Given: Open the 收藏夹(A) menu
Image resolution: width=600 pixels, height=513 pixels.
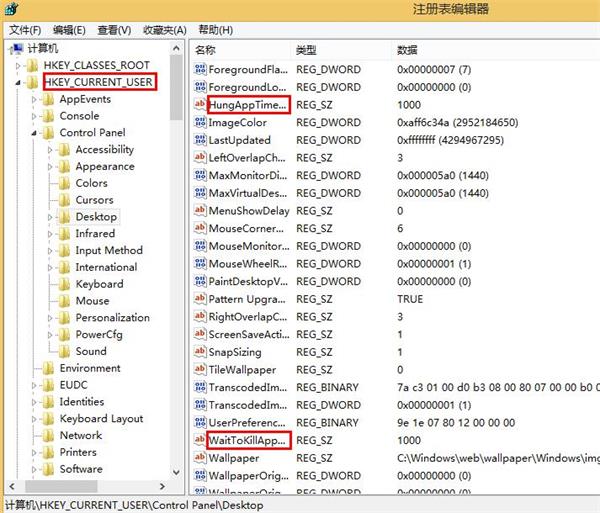Looking at the screenshot, I should [164, 30].
